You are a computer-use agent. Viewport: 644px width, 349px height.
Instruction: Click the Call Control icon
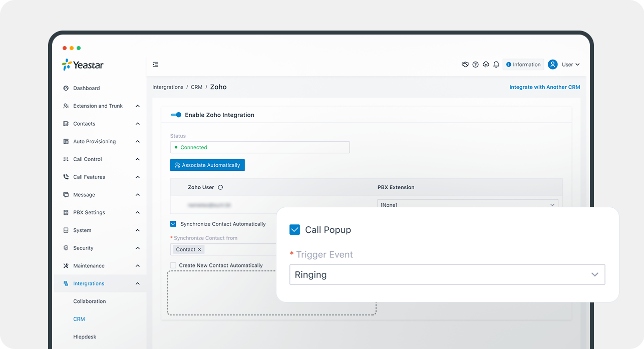[x=66, y=159]
